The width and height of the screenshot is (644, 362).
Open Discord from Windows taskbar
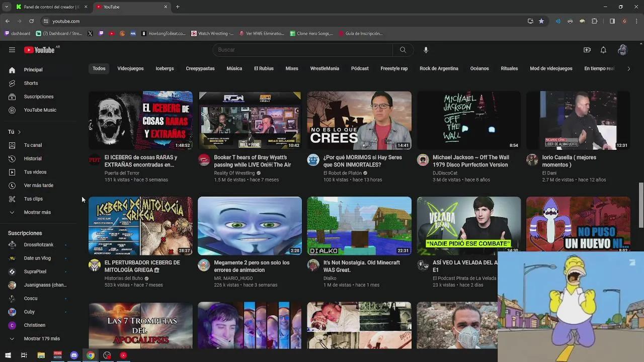click(x=74, y=355)
